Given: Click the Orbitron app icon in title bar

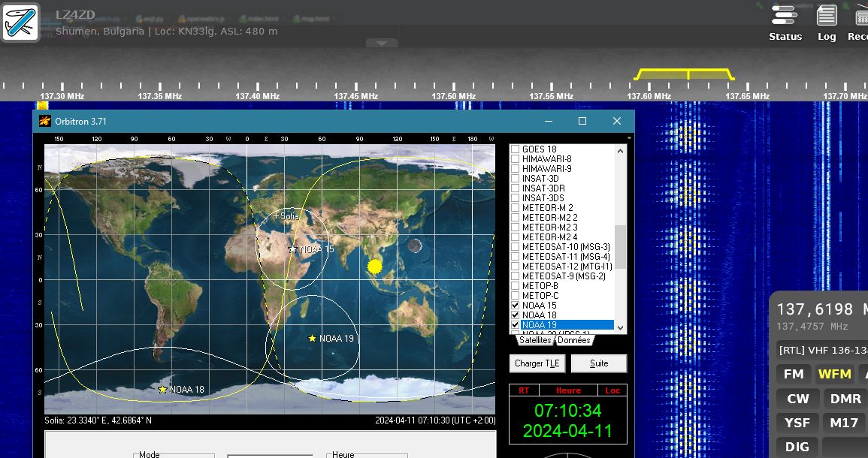Looking at the screenshot, I should [x=44, y=121].
